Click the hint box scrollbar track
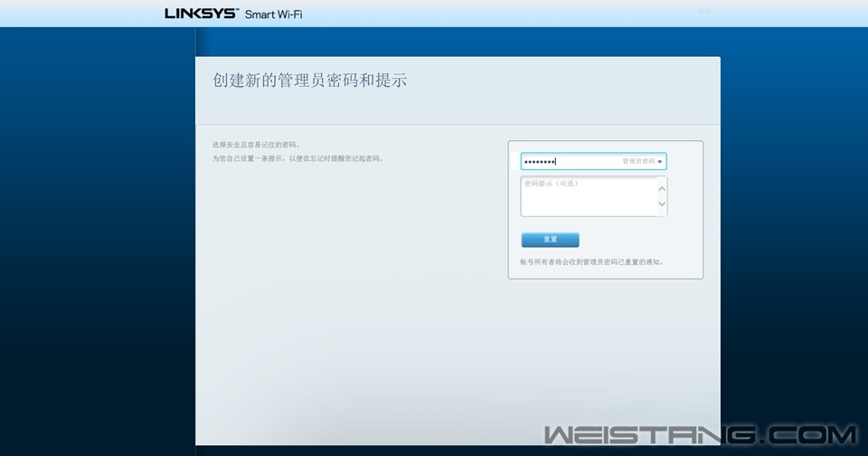The image size is (868, 456). tap(661, 196)
